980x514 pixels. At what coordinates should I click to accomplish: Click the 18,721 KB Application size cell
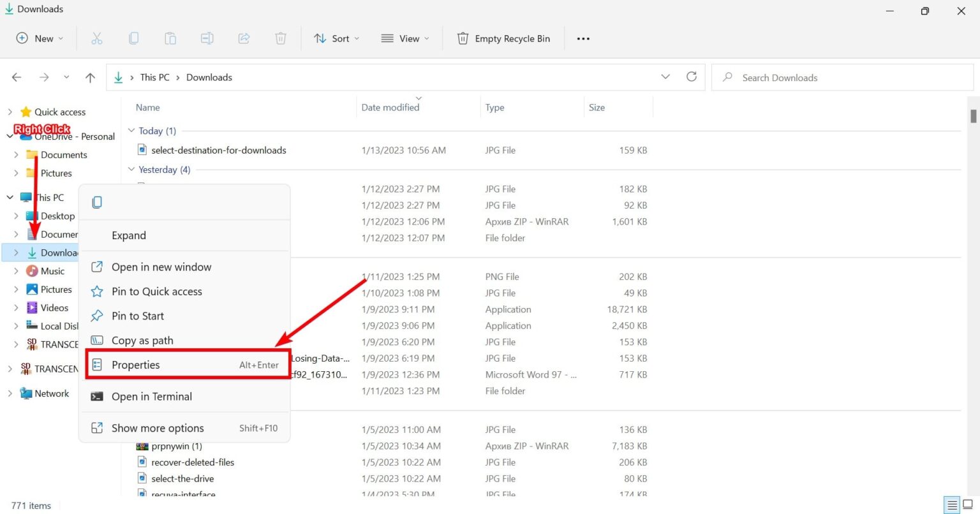pyautogui.click(x=627, y=309)
